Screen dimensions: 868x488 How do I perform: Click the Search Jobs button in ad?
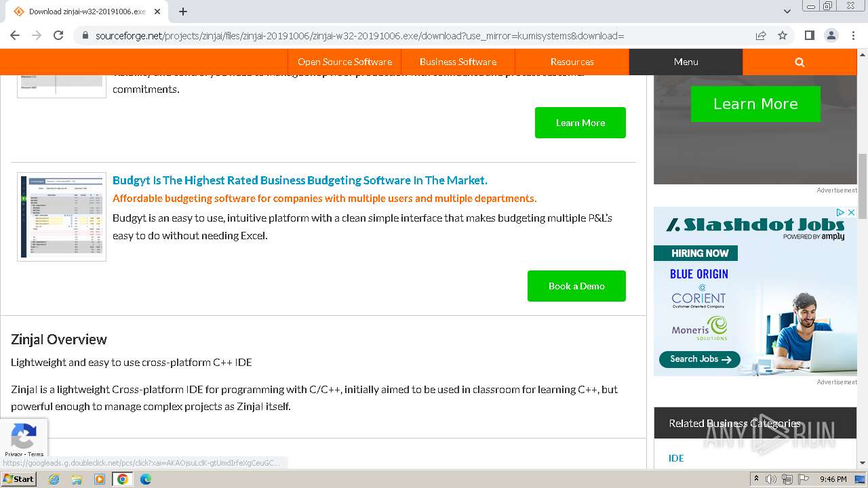700,359
